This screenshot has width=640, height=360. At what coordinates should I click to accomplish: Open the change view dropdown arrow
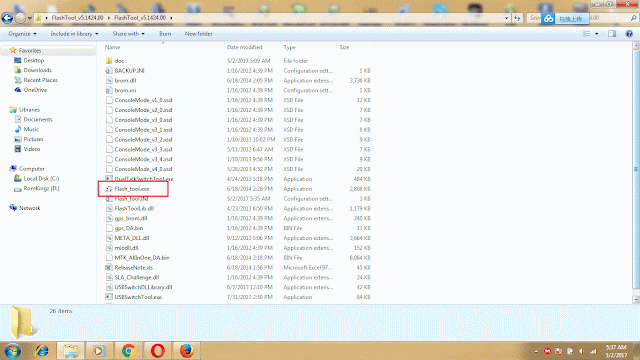597,34
